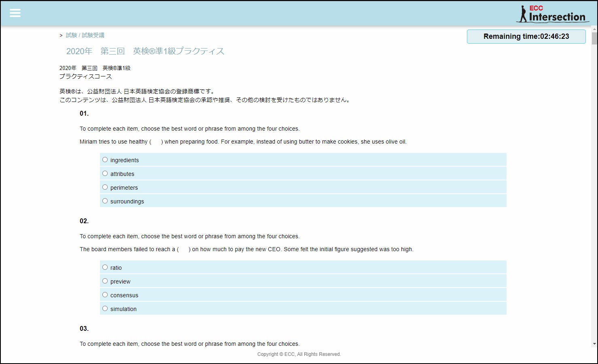The height and width of the screenshot is (364, 598).
Task: Open the hamburger navigation menu
Action: pyautogui.click(x=15, y=13)
